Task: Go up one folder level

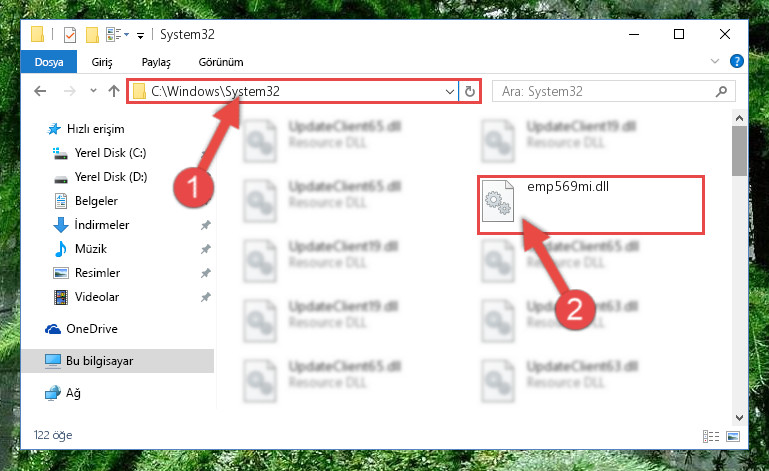Action: (114, 91)
